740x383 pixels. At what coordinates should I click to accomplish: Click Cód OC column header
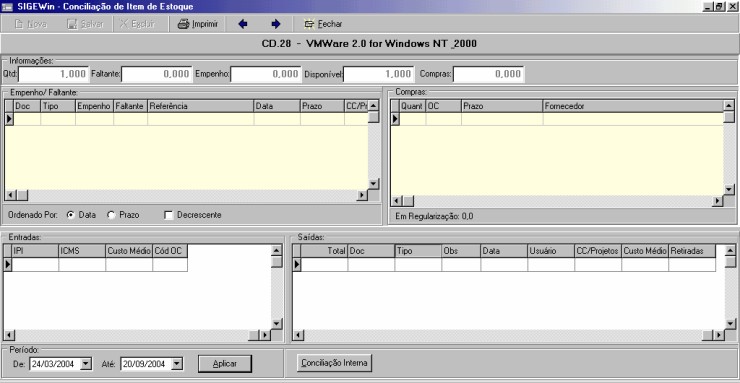pos(170,251)
